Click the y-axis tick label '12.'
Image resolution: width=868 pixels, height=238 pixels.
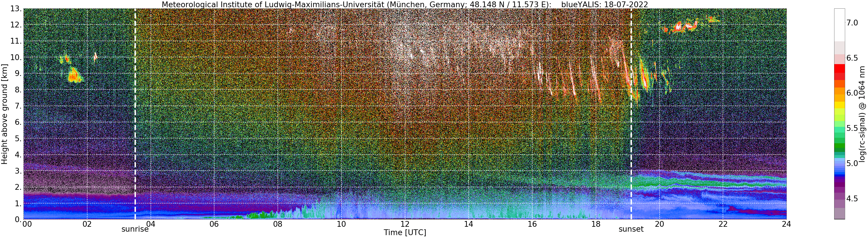(x=16, y=25)
